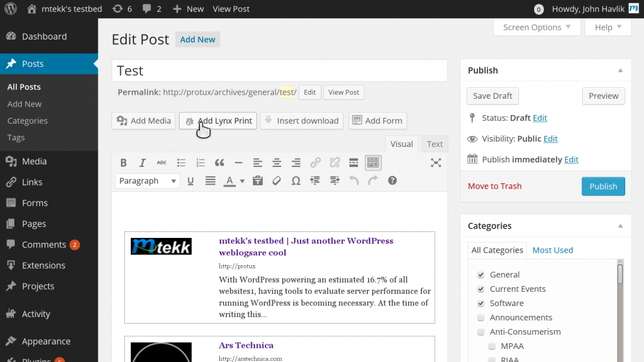The height and width of the screenshot is (362, 644).
Task: Switch to the Visual editor tab
Action: [x=401, y=144]
